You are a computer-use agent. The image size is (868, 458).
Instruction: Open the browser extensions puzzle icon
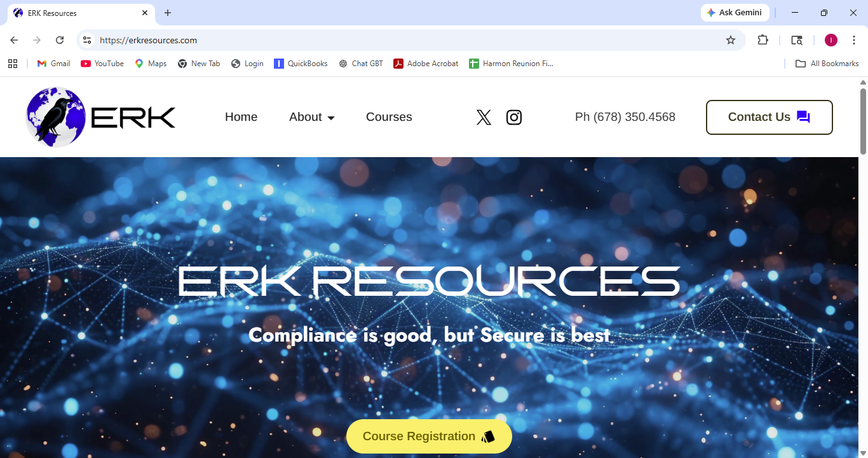pos(763,39)
